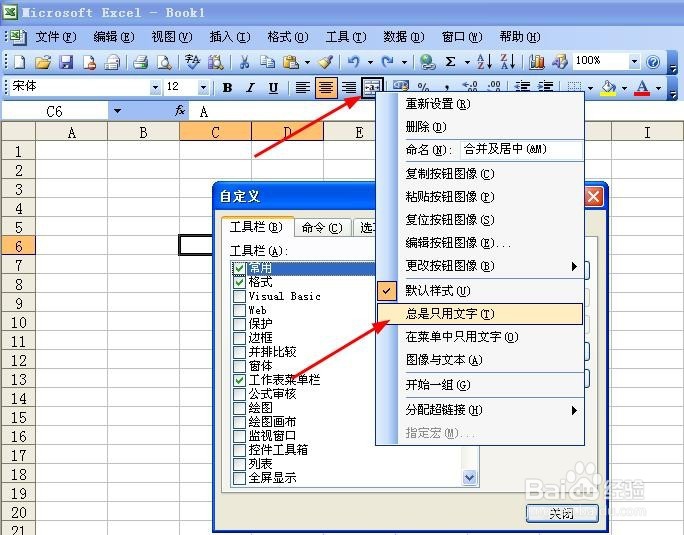Click the toolbar list scroll down arrow
684x535 pixels.
point(469,477)
